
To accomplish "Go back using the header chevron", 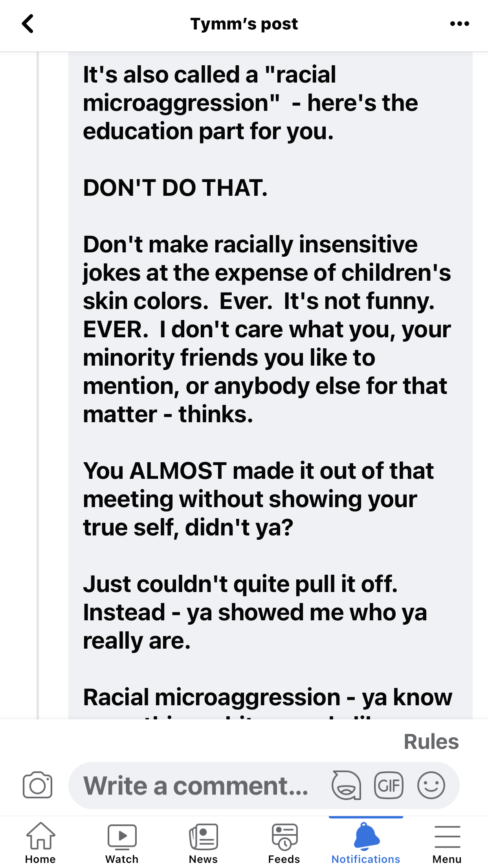I will [x=28, y=24].
